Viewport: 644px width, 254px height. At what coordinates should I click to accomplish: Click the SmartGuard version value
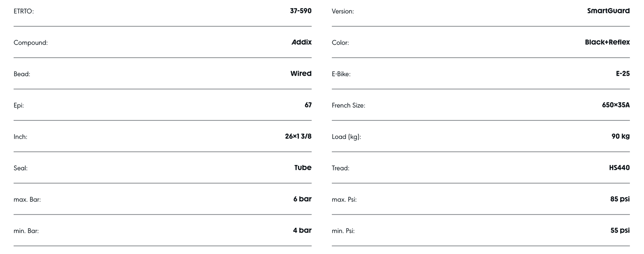coord(608,11)
